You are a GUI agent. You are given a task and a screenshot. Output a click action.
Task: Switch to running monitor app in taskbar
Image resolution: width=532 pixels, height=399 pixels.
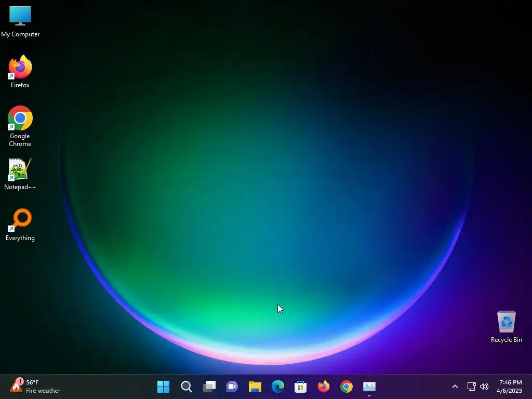tap(369, 387)
